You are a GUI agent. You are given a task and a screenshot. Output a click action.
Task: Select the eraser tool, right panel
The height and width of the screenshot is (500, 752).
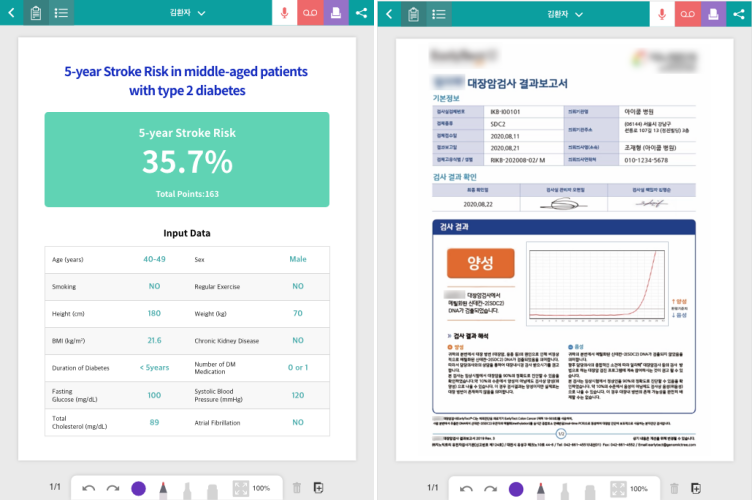pyautogui.click(x=590, y=490)
